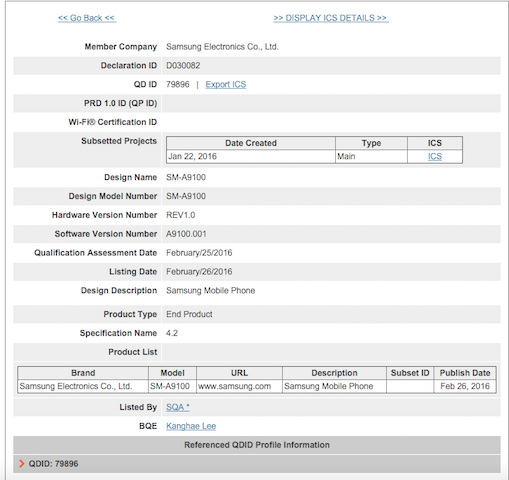Select the Subset ID column header

[x=410, y=373]
